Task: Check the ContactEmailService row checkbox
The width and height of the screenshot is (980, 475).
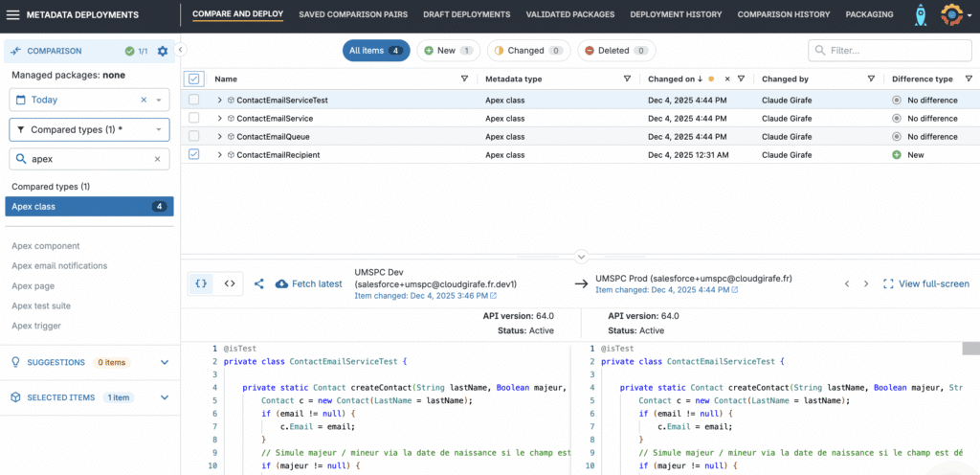Action: (194, 118)
